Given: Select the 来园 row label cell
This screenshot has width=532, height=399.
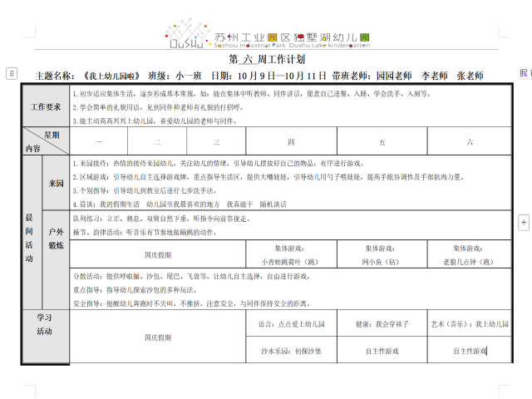Looking at the screenshot, I should 56,183.
